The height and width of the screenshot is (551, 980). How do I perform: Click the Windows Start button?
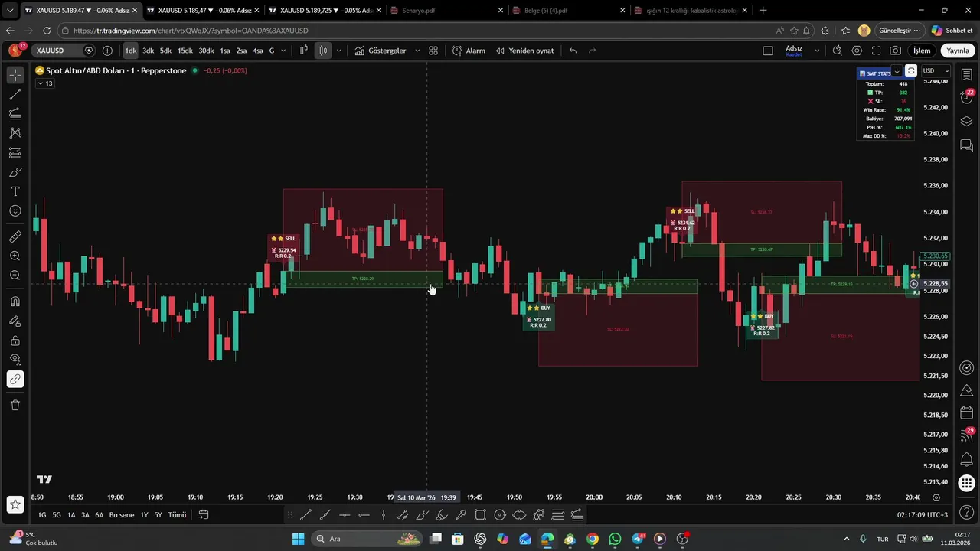pos(298,539)
